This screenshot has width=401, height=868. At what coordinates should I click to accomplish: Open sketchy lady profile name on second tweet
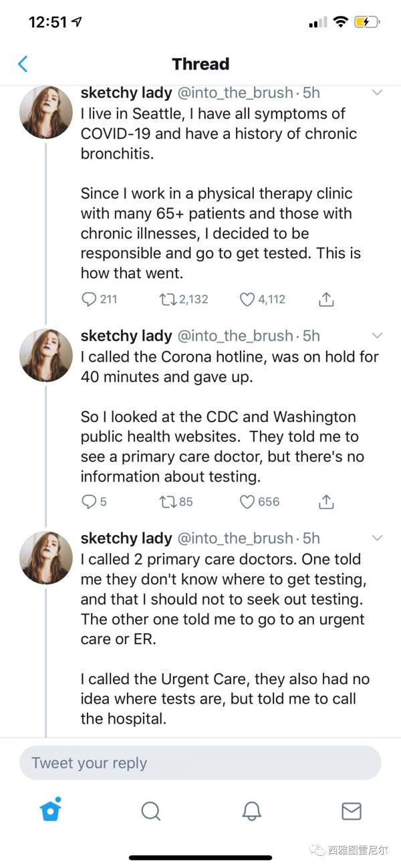click(126, 335)
